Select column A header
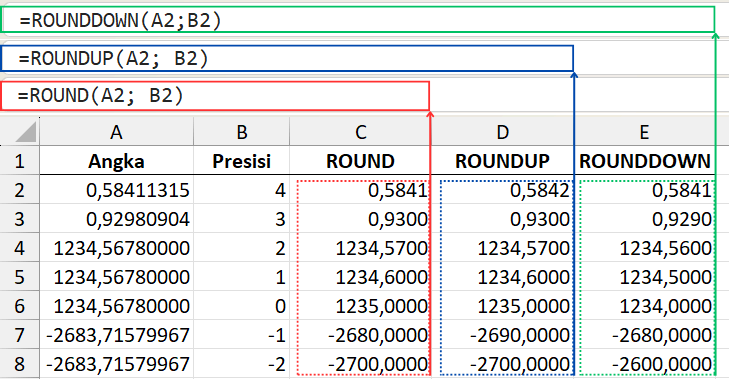This screenshot has height=386, width=729. click(x=116, y=132)
